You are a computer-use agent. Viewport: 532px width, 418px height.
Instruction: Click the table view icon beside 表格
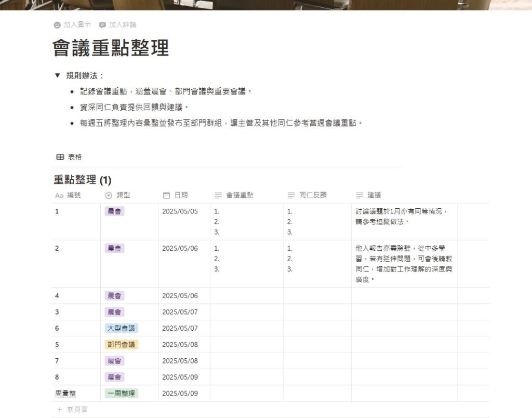pyautogui.click(x=60, y=157)
